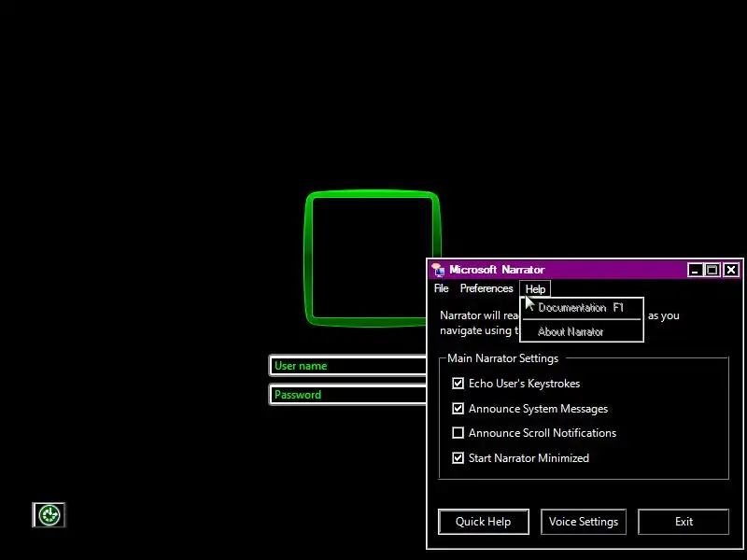
Task: Minimize the Microsoft Narrator window
Action: click(x=695, y=270)
